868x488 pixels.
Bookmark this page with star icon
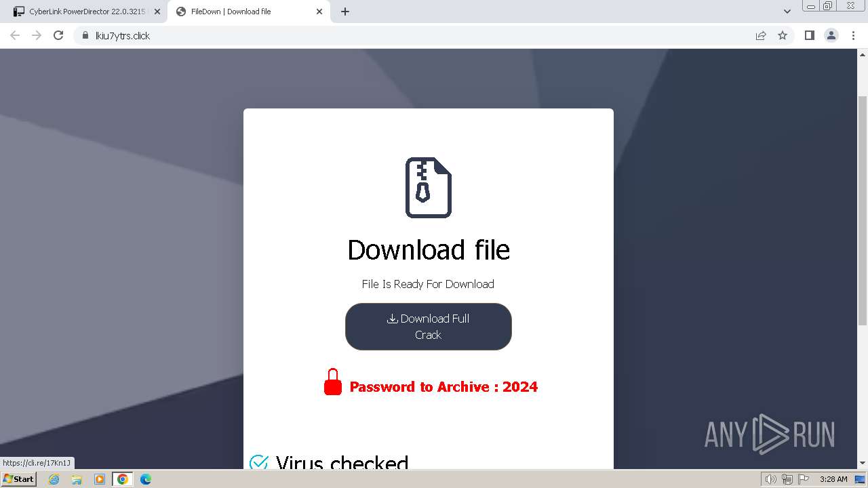[783, 35]
